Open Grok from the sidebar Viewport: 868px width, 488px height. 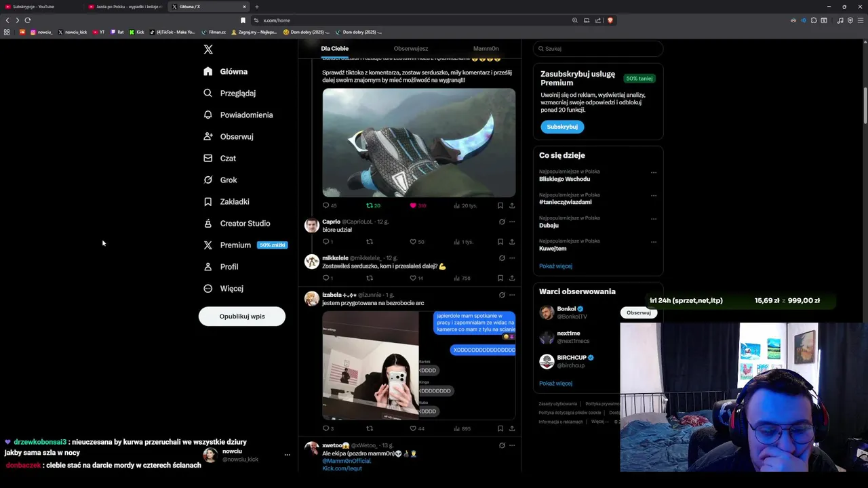[220, 180]
